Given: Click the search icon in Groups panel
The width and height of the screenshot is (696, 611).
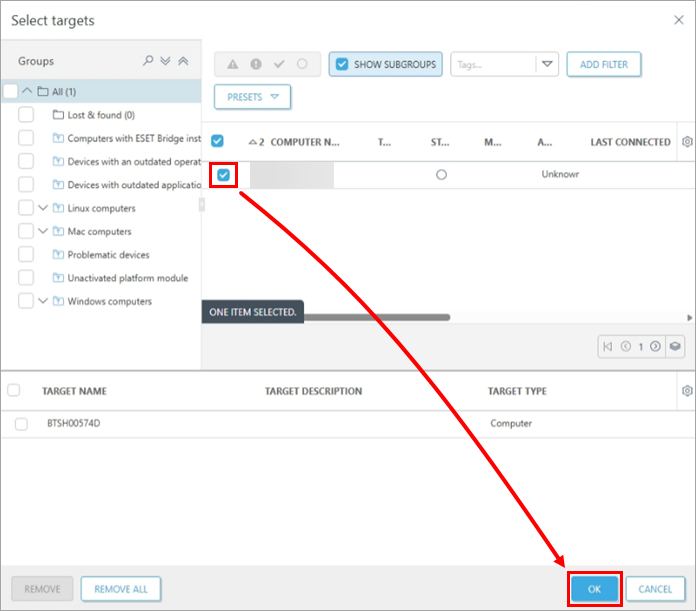Looking at the screenshot, I should click(148, 61).
